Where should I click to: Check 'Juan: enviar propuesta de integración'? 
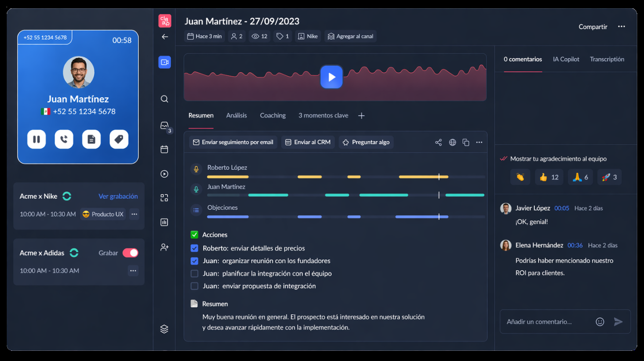pos(194,286)
